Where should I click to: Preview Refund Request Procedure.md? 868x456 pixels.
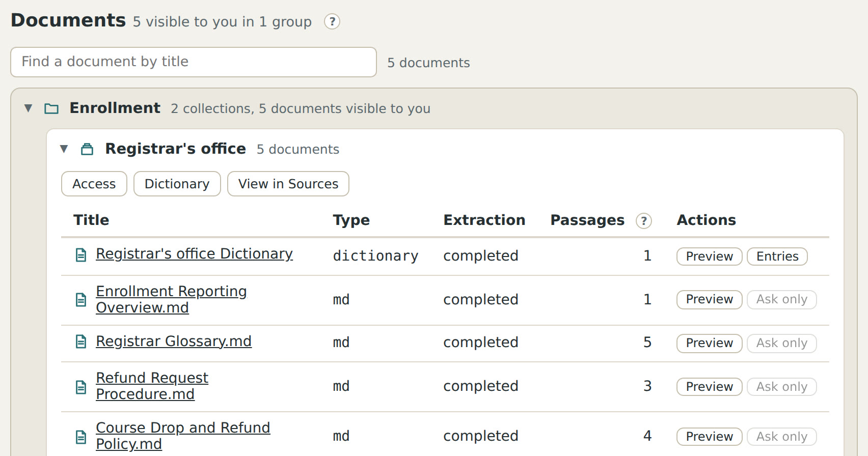pyautogui.click(x=710, y=387)
